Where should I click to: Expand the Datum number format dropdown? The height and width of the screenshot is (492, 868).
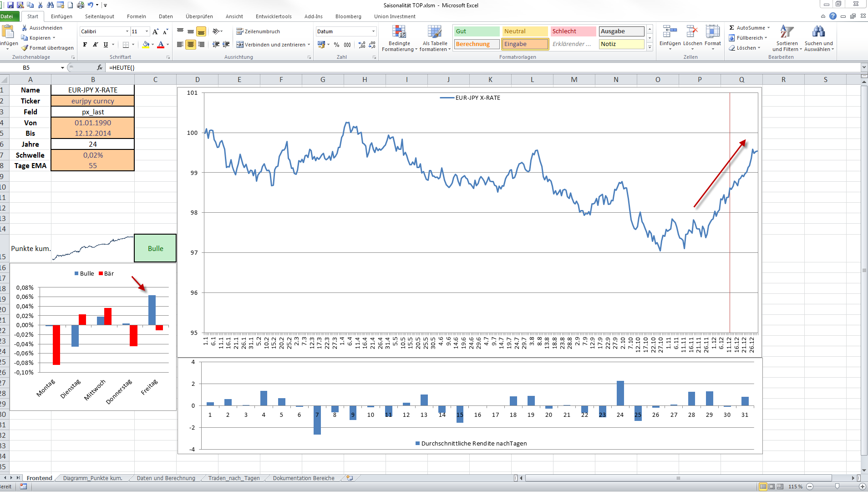tap(373, 31)
